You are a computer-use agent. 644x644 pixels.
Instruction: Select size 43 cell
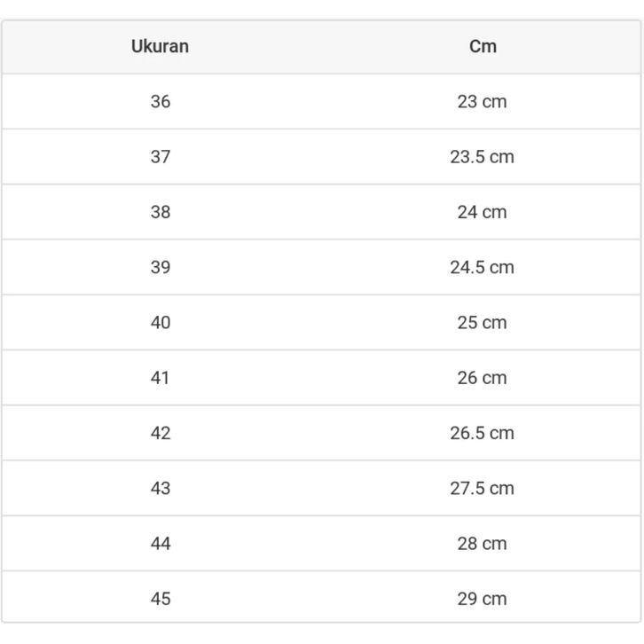160,488
